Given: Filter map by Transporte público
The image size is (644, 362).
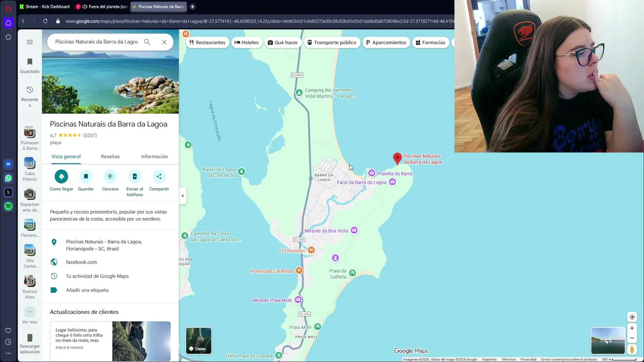Looking at the screenshot, I should 332,42.
